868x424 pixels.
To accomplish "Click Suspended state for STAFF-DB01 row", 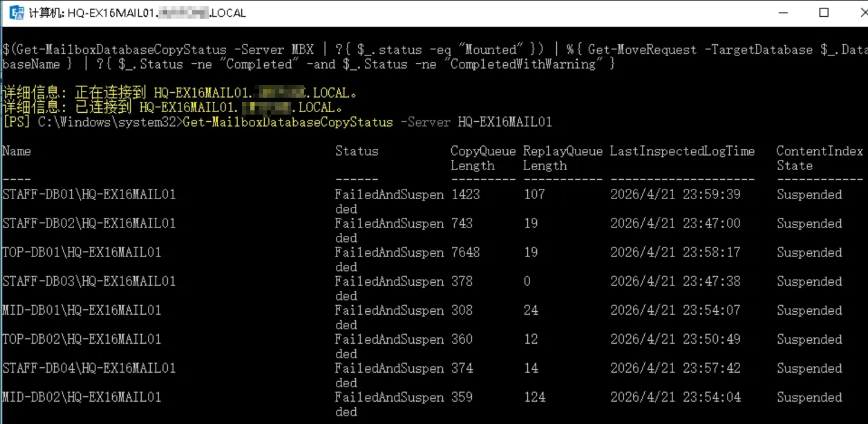I will 809,195.
